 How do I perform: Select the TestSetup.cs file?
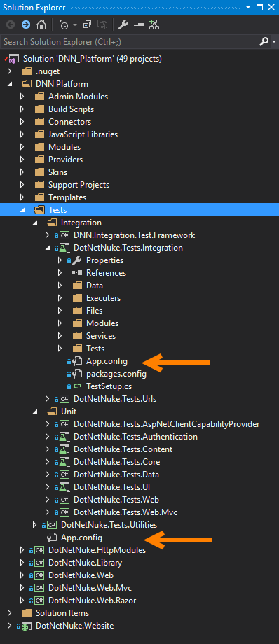[x=109, y=386]
